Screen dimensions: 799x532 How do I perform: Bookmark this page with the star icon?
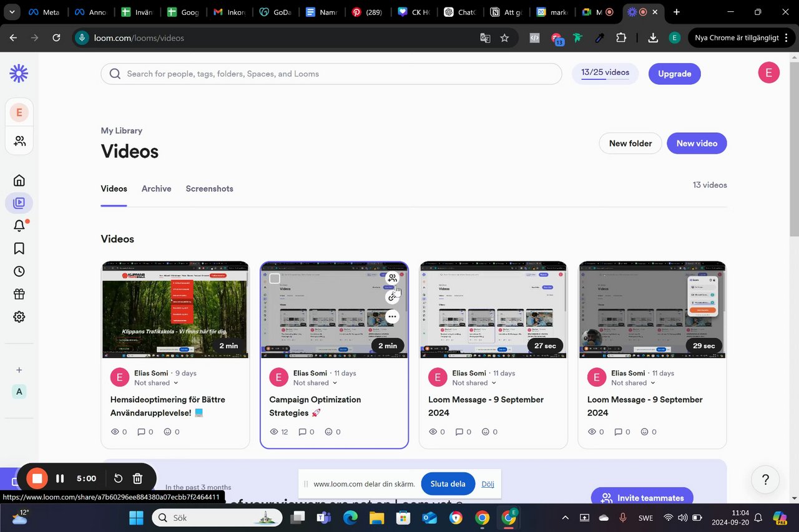click(x=504, y=38)
